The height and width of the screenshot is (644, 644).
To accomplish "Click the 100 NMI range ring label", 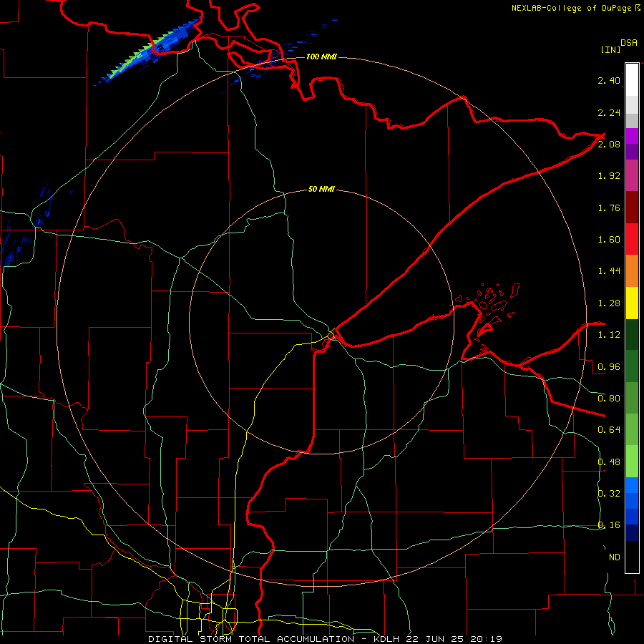I will [x=321, y=57].
